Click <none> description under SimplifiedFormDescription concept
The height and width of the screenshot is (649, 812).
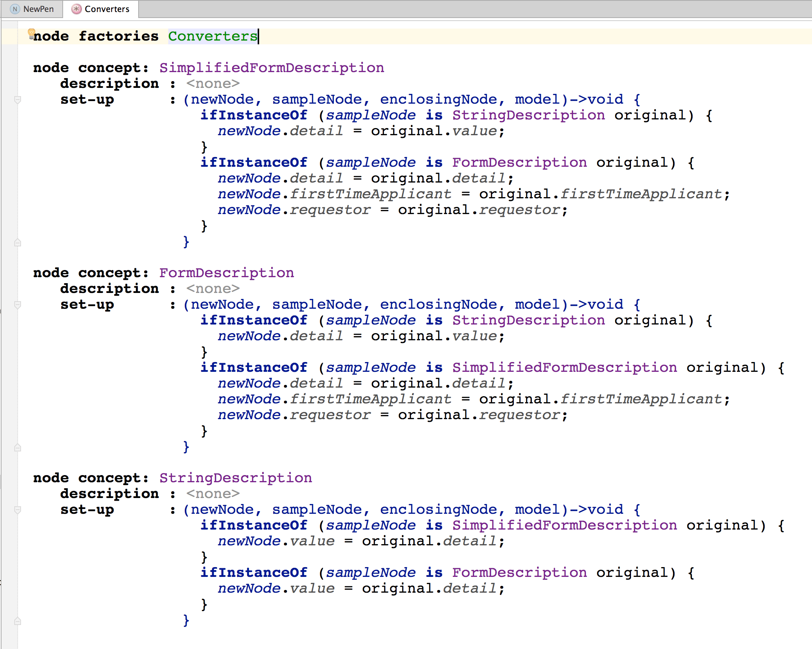[x=213, y=84]
